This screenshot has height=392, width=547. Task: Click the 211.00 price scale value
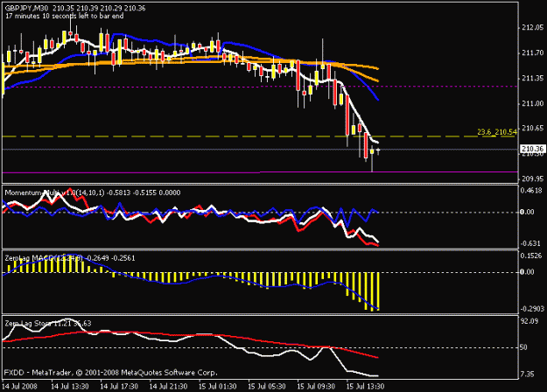(x=532, y=103)
